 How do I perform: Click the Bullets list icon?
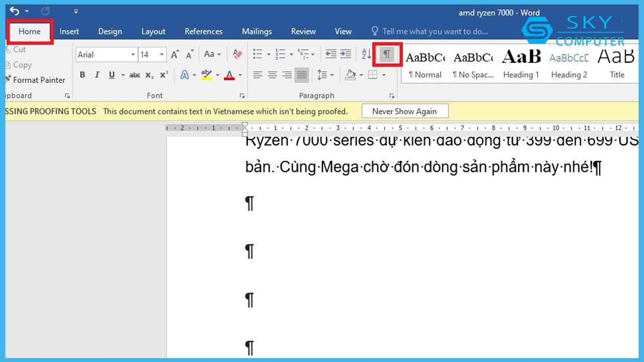click(x=258, y=54)
